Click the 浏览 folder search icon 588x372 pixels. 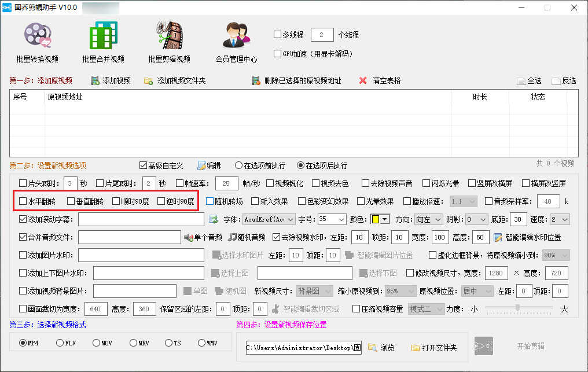(x=372, y=348)
